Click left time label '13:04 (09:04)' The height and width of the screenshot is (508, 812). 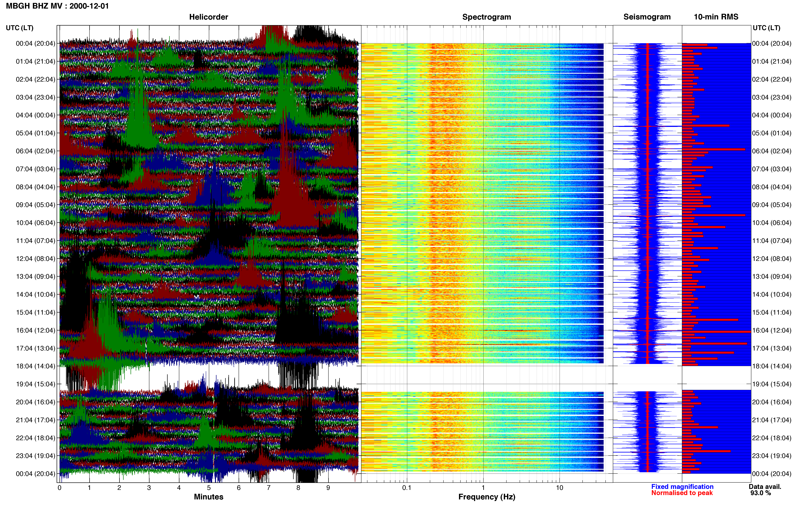coord(35,276)
